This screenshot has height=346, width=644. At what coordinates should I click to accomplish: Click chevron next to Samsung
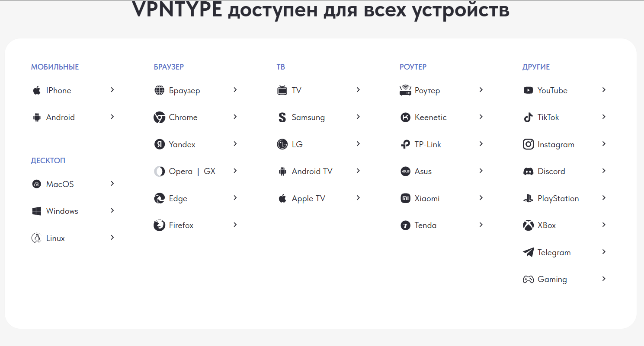click(358, 117)
